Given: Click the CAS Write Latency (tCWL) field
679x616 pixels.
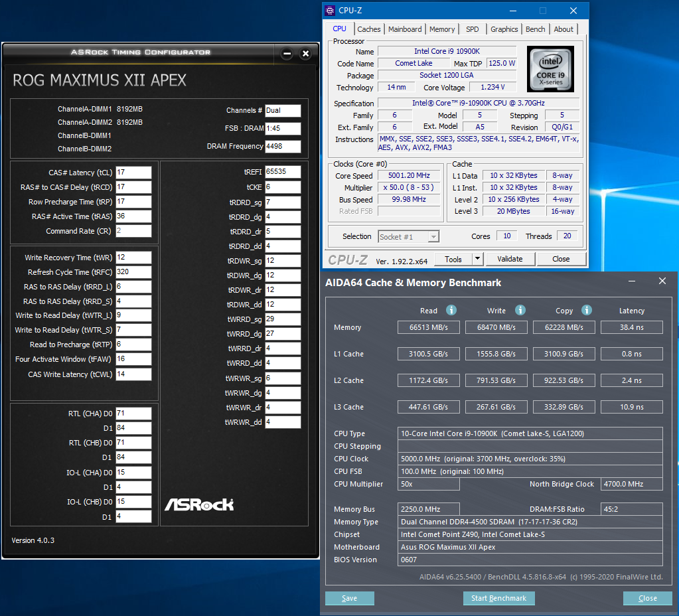Looking at the screenshot, I should click(134, 374).
